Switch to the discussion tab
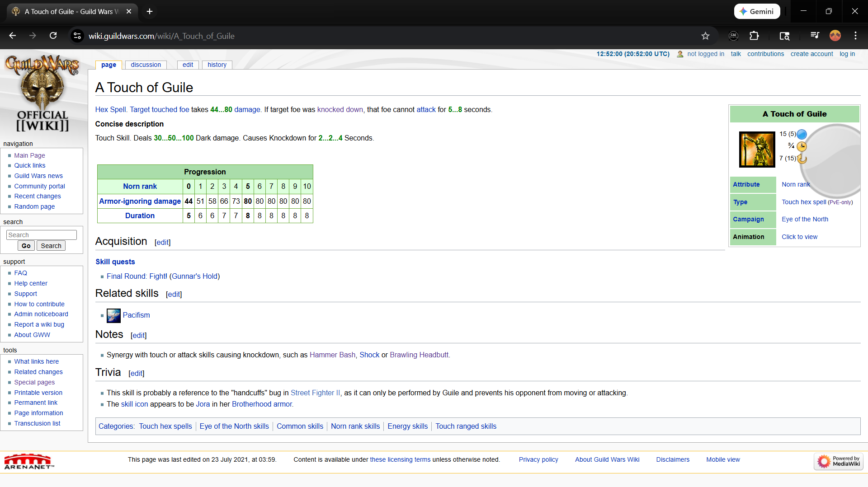868x487 pixels. [x=146, y=65]
